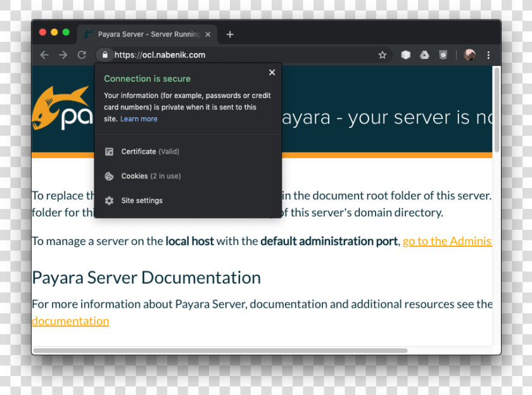This screenshot has height=395, width=532.
Task: Click the Cookies icon in popup
Action: tap(109, 176)
